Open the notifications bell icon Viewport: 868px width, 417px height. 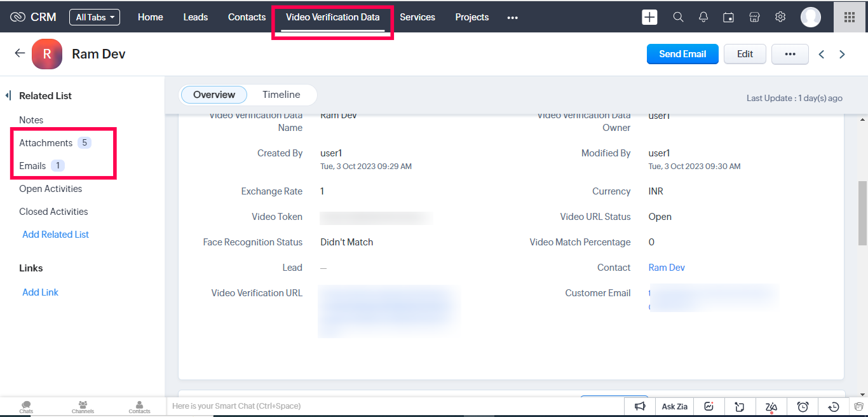click(x=703, y=17)
